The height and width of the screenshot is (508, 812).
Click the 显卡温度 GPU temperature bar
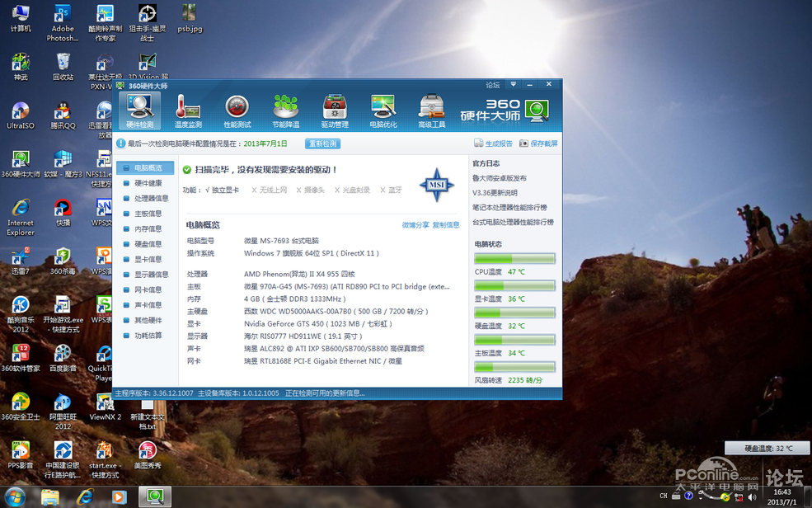514,285
